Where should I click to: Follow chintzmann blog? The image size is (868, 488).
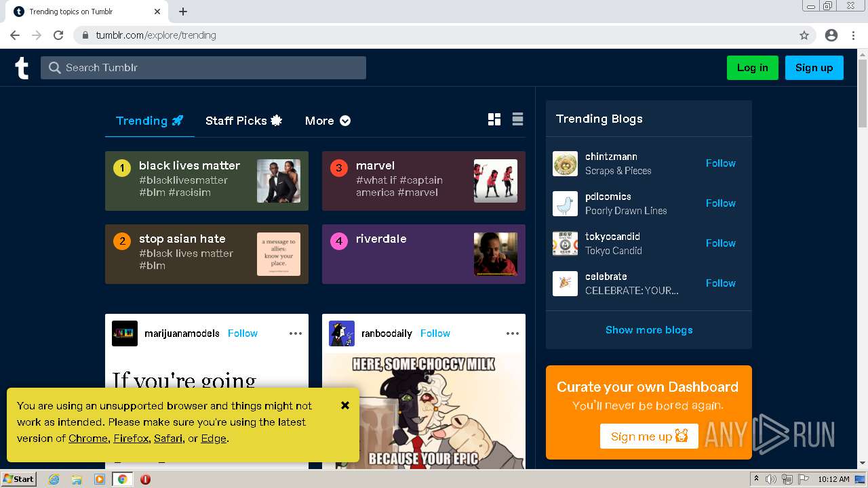[720, 163]
